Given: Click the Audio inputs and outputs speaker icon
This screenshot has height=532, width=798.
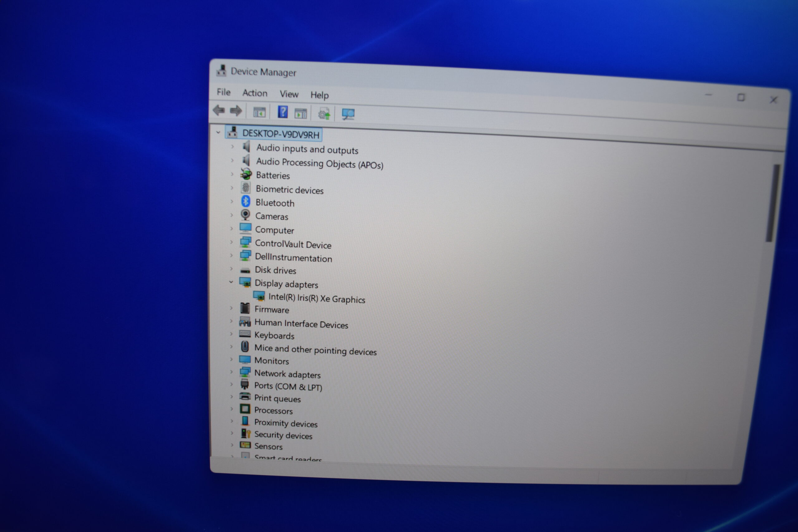Looking at the screenshot, I should (x=247, y=147).
